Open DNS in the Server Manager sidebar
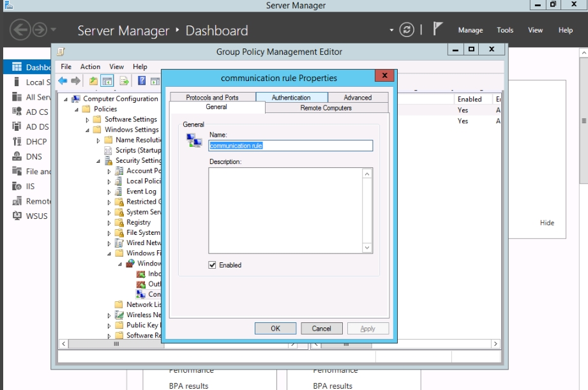 point(27,156)
